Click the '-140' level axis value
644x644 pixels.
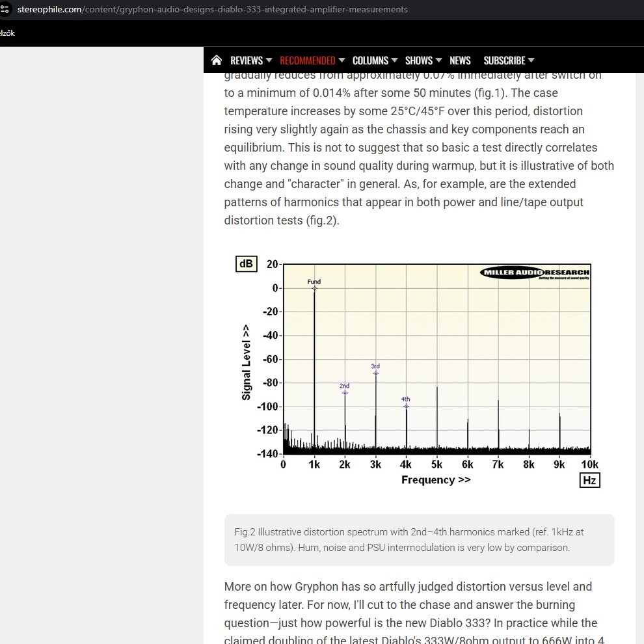coord(267,454)
